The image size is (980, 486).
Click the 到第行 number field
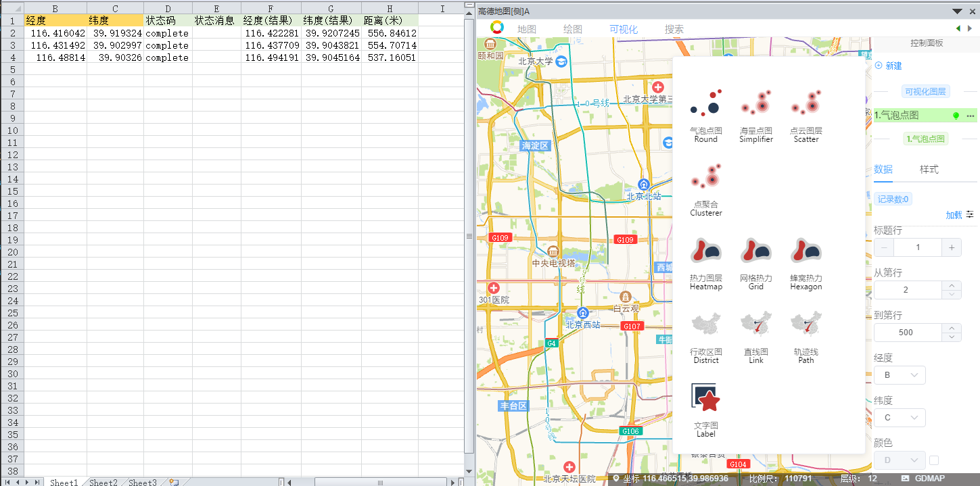coord(908,333)
